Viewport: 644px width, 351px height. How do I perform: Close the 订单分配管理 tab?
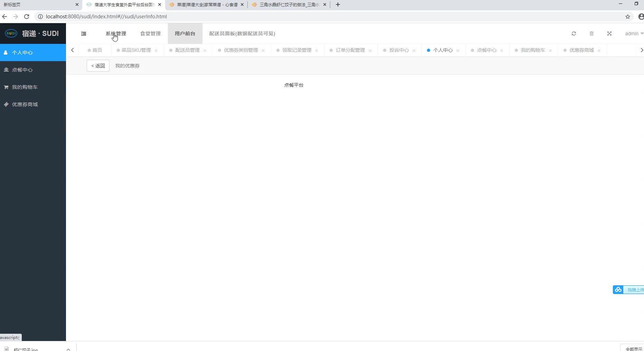370,50
